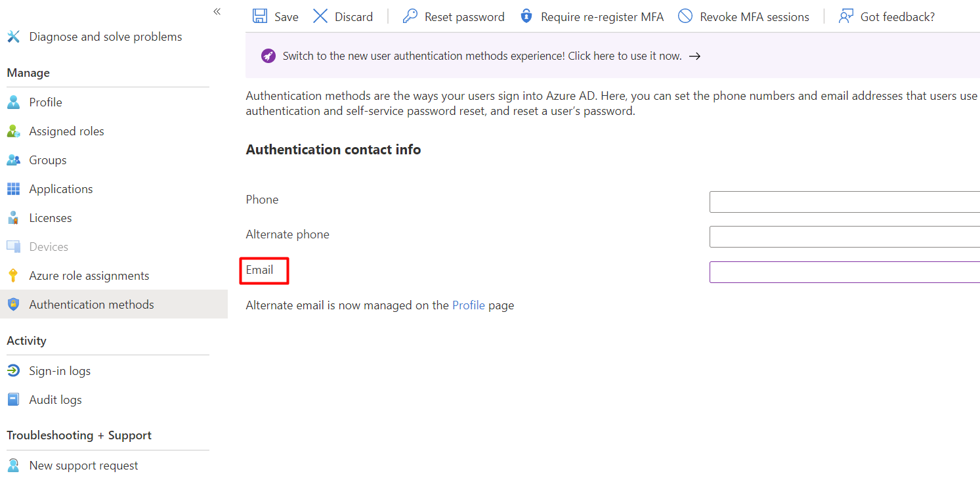Open the Profile page link
980x482 pixels.
click(467, 305)
